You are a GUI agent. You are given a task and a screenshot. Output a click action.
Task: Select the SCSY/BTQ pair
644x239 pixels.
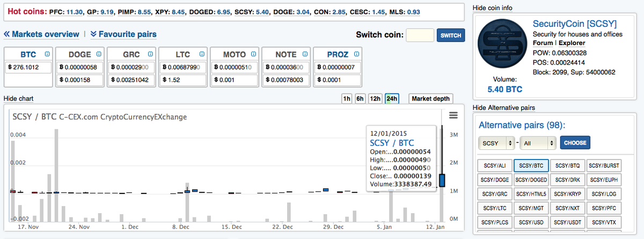tap(567, 165)
